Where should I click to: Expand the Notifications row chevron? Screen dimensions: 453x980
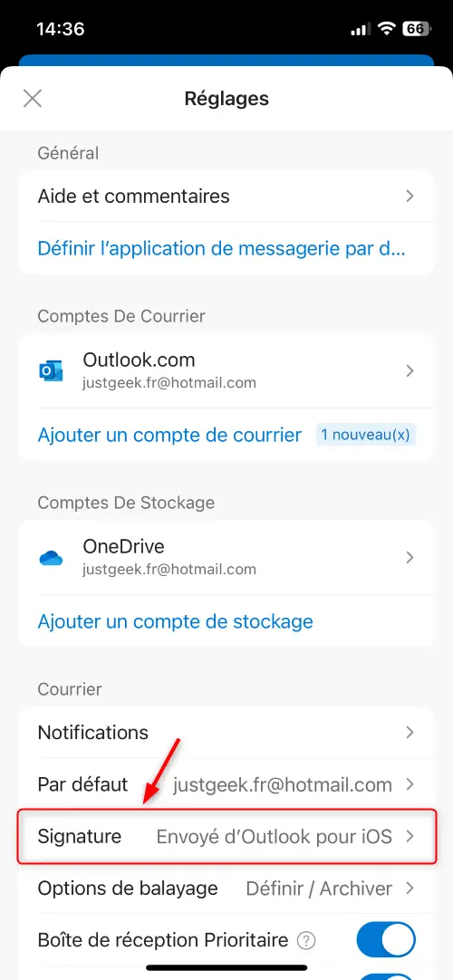point(410,732)
